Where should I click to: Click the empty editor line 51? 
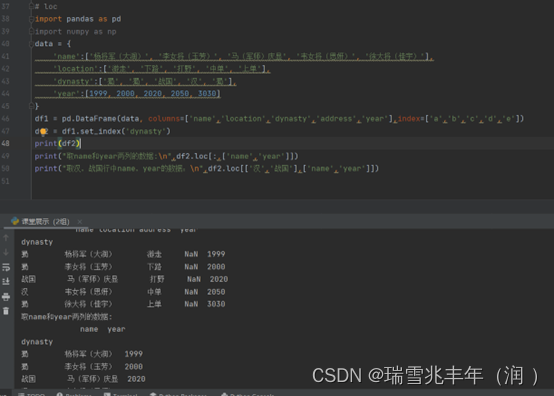293,181
